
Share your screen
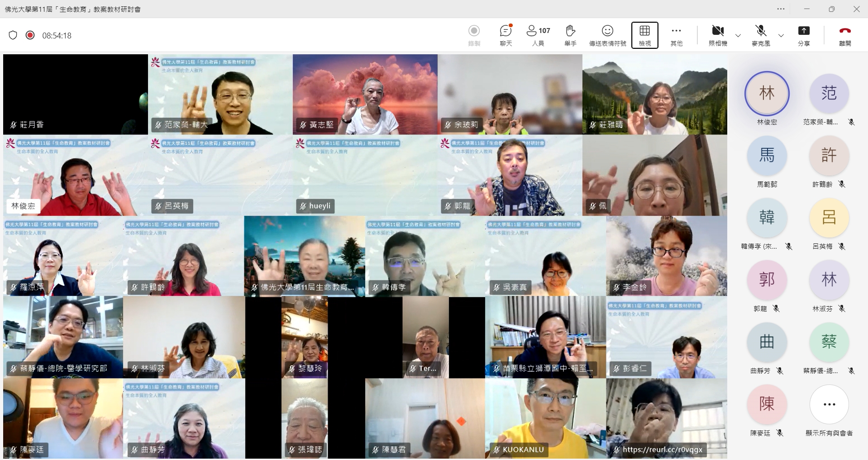point(803,35)
